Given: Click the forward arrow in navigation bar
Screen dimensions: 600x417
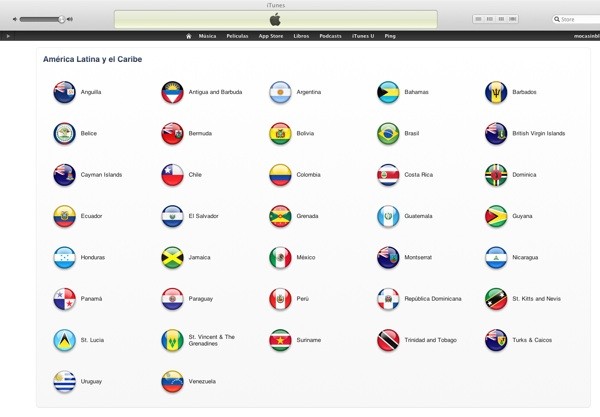Looking at the screenshot, I should click(x=8, y=36).
